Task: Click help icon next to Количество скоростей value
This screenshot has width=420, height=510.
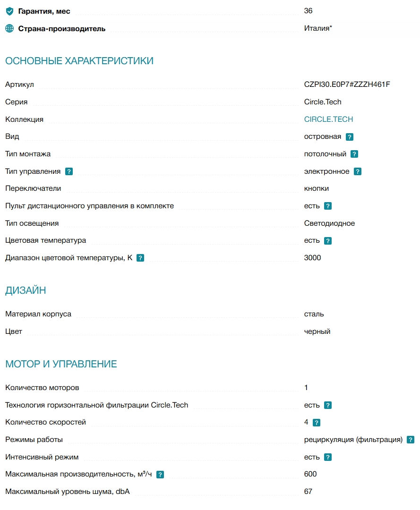Action: (x=317, y=423)
